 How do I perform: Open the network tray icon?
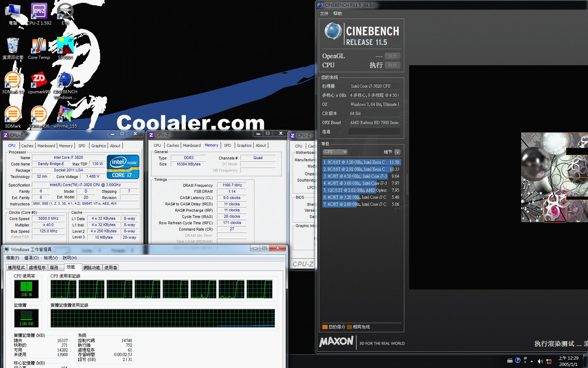(549, 361)
